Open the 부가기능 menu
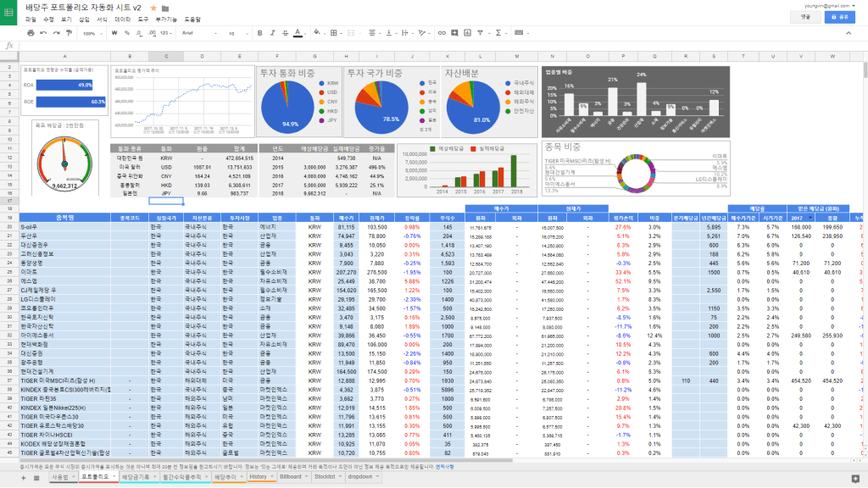The height and width of the screenshot is (488, 868). point(166,19)
